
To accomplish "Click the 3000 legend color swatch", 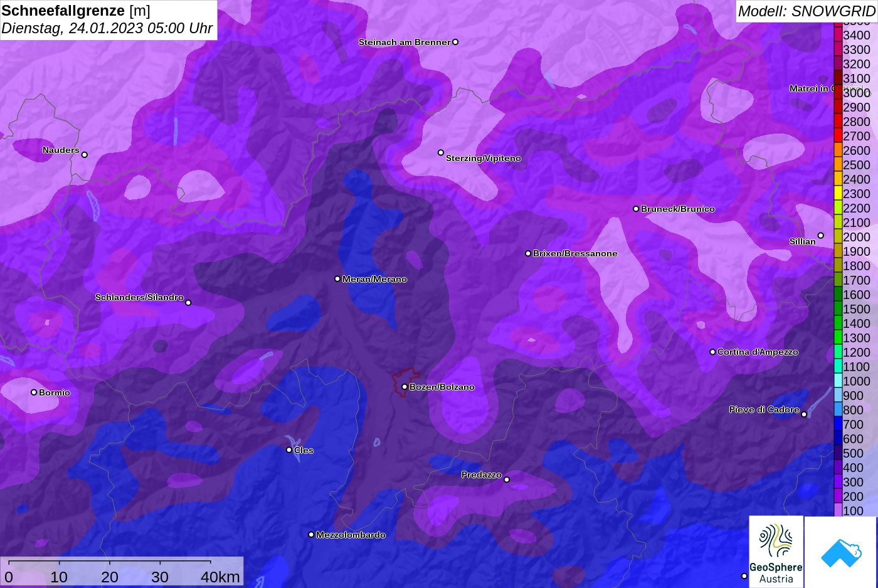I will pos(838,92).
